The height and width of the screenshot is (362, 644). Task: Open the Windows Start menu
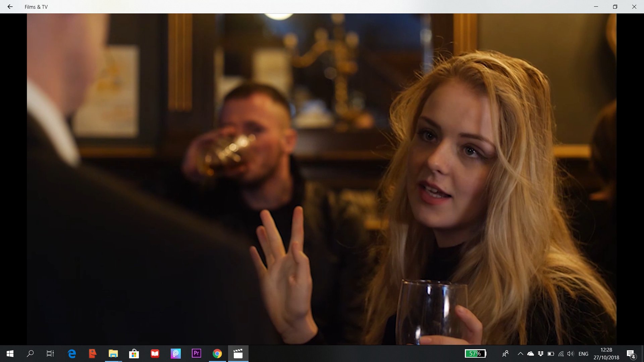10,354
